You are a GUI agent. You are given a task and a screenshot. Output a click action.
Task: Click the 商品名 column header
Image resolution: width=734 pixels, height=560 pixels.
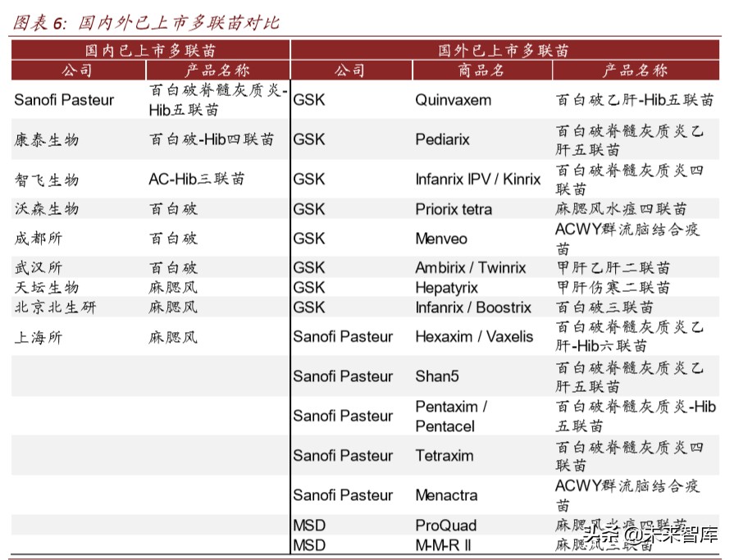click(x=481, y=71)
